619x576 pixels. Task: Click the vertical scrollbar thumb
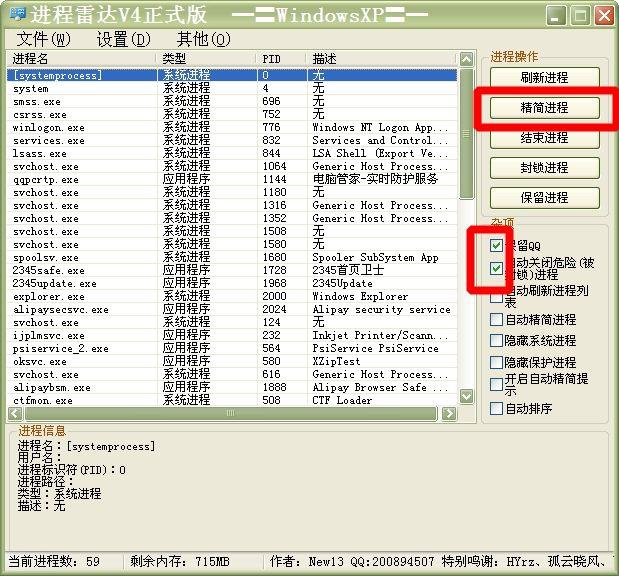[x=466, y=134]
